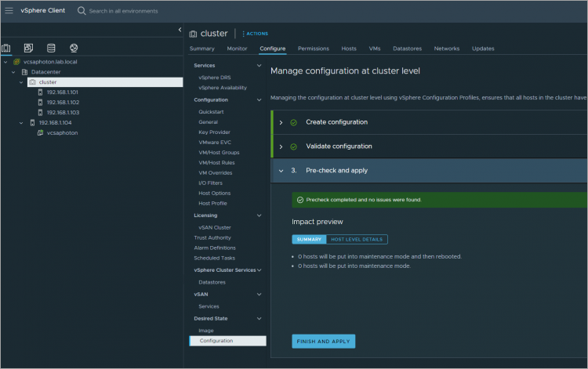The width and height of the screenshot is (588, 369).
Task: Open I/O Filters page
Action: [210, 183]
